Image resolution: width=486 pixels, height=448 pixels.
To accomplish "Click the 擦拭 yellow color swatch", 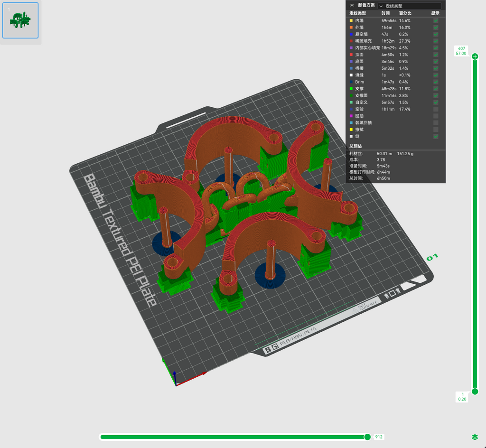I will (x=351, y=130).
